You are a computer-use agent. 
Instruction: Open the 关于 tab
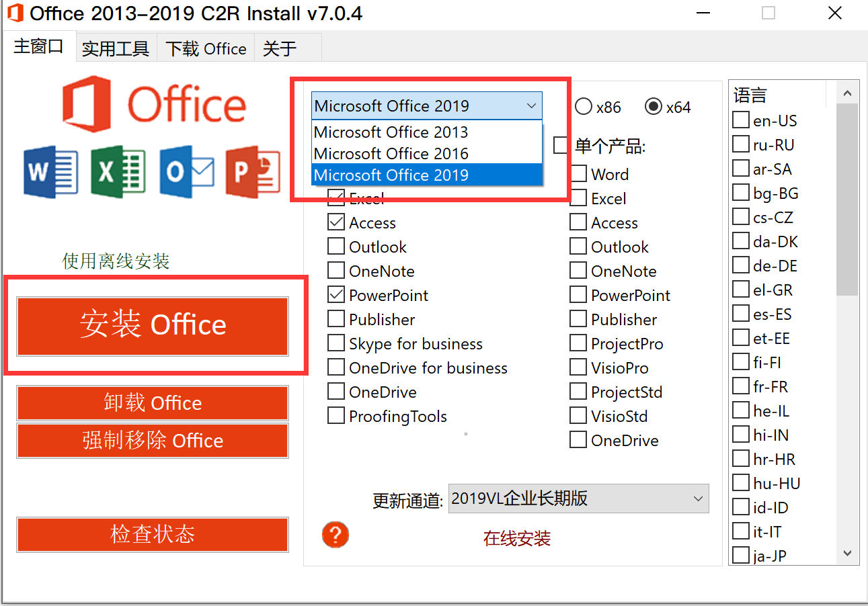287,48
